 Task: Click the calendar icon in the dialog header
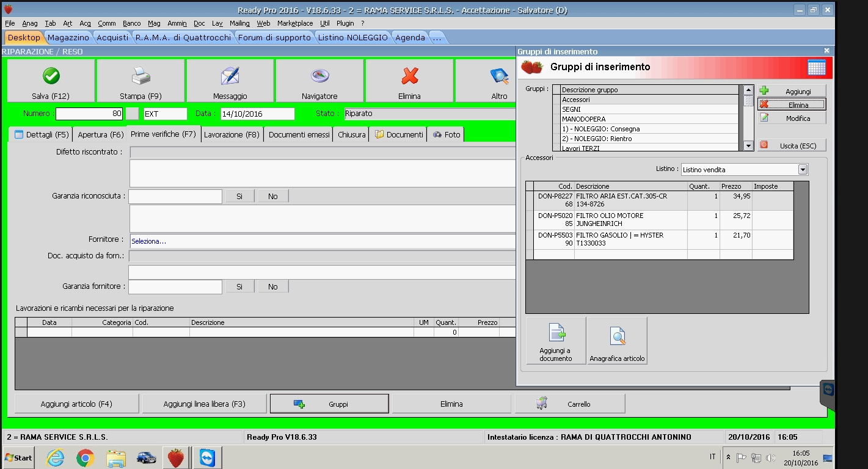(x=817, y=67)
